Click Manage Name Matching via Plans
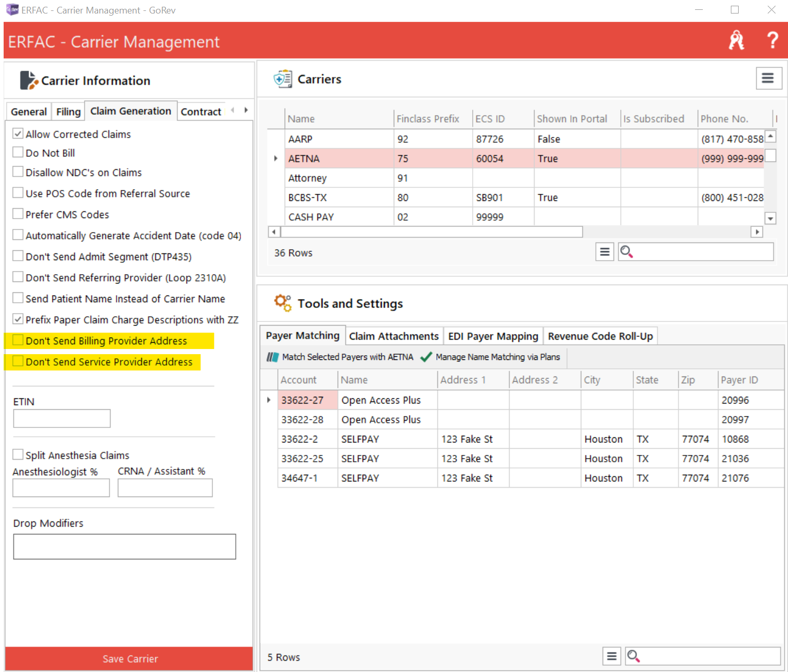Viewport: 788px width, 672px height. click(490, 357)
